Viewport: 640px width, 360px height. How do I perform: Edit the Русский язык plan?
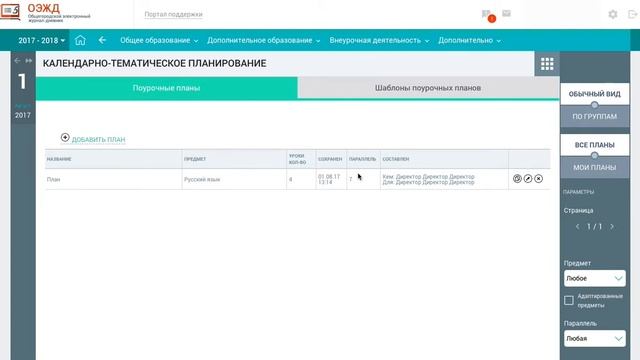(x=528, y=179)
